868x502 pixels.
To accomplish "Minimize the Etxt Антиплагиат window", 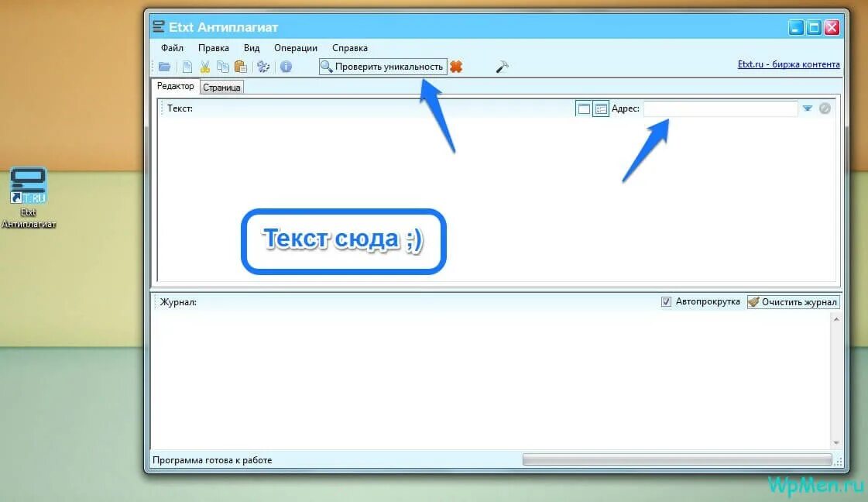I will click(x=795, y=27).
